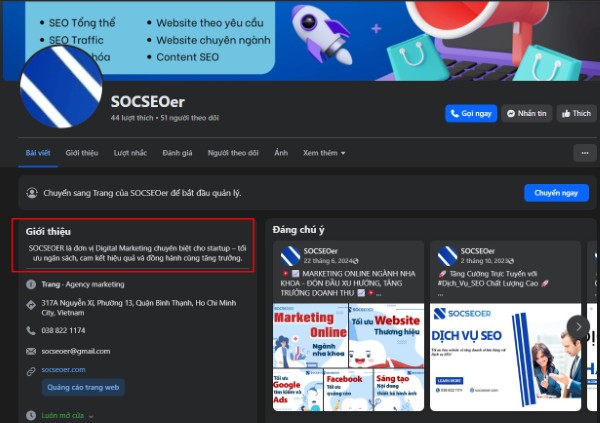Click the MARKETING ONLINE NGÀNH NHA KHOA post text
This screenshot has height=423, width=600.
(348, 283)
